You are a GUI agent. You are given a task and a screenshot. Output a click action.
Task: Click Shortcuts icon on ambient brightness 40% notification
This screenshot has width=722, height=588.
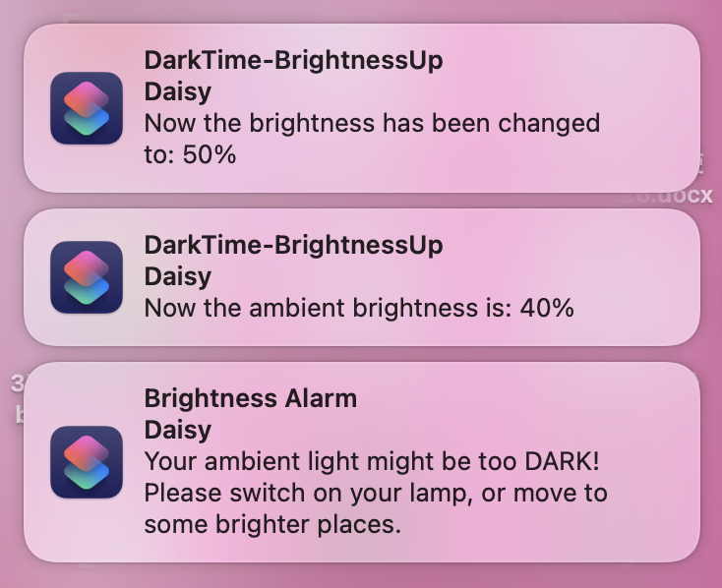point(87,277)
